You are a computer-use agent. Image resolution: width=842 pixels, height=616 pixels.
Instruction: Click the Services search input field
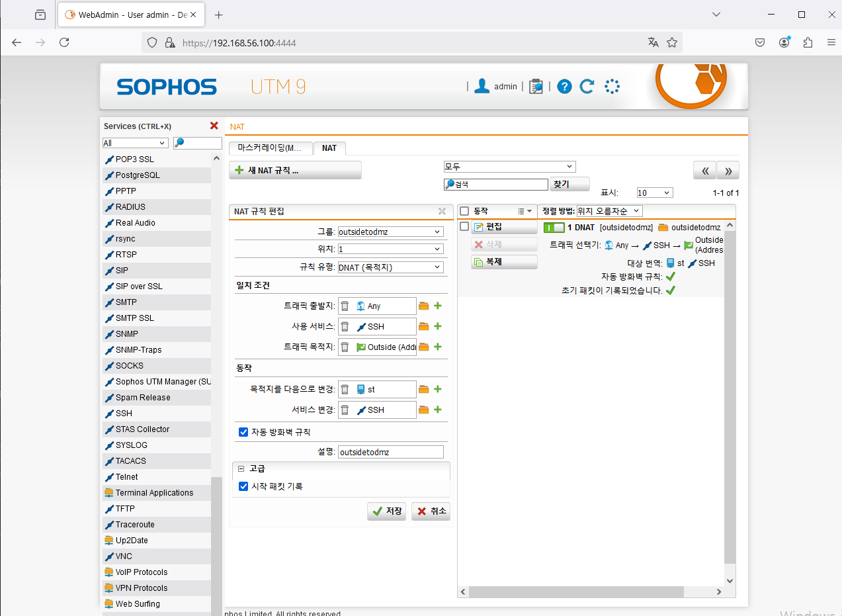point(198,143)
